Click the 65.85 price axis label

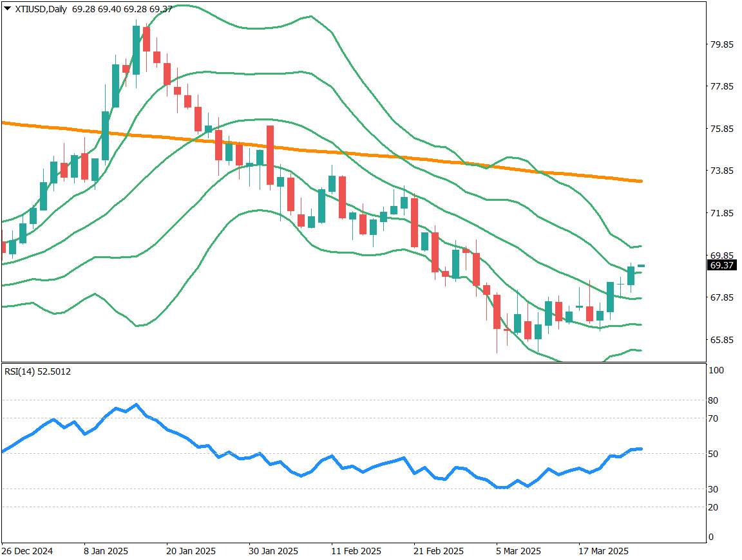pyautogui.click(x=721, y=340)
